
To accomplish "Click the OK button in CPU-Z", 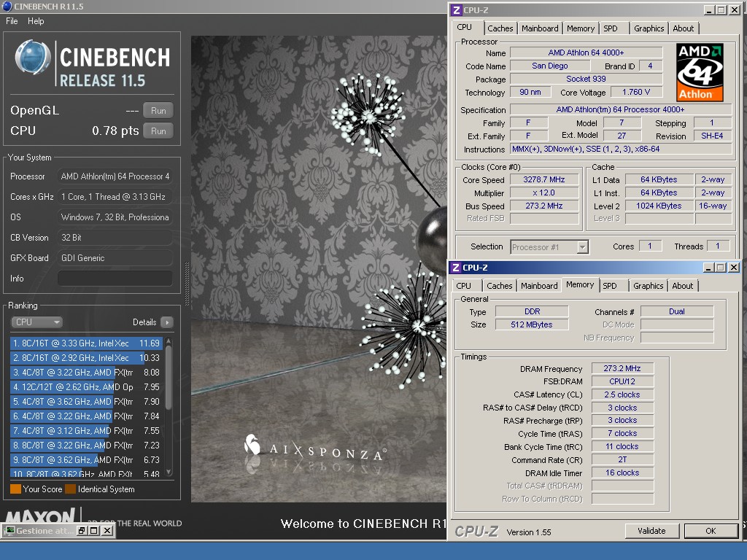I will tap(711, 531).
